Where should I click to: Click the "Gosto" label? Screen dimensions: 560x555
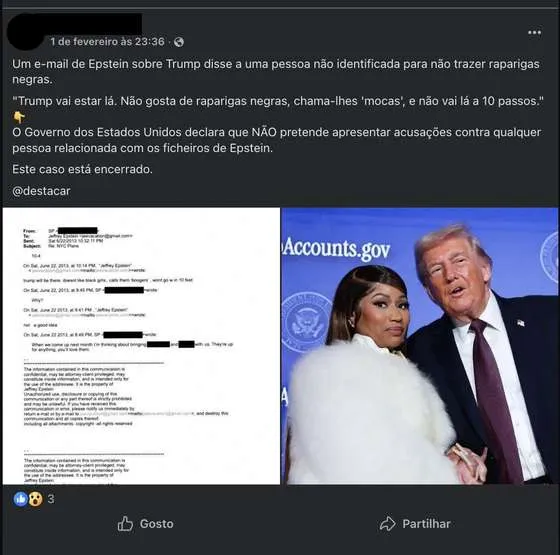(156, 524)
